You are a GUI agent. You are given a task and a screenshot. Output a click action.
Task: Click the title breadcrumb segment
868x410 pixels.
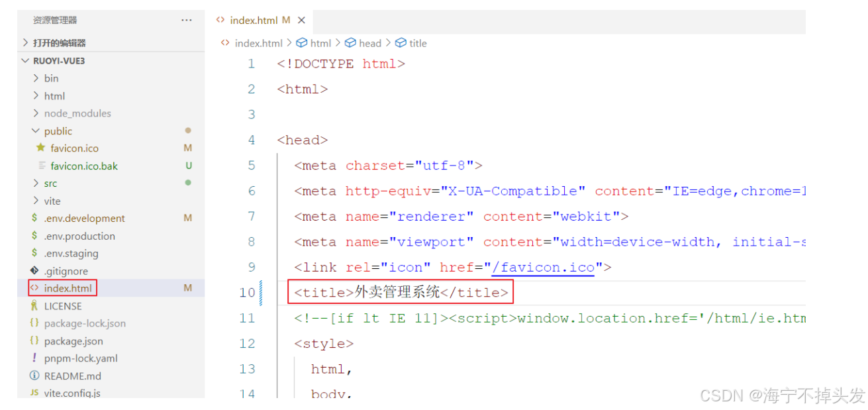[x=418, y=43]
